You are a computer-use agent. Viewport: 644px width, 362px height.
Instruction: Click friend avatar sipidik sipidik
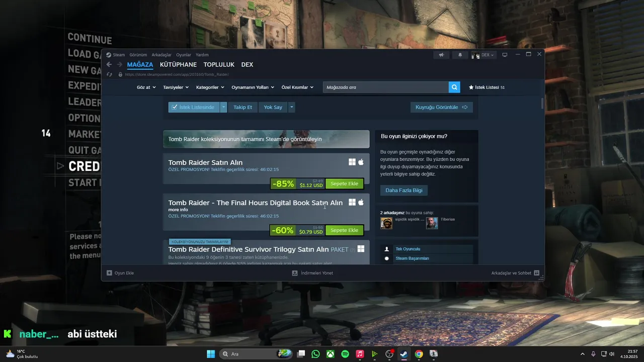pyautogui.click(x=386, y=223)
